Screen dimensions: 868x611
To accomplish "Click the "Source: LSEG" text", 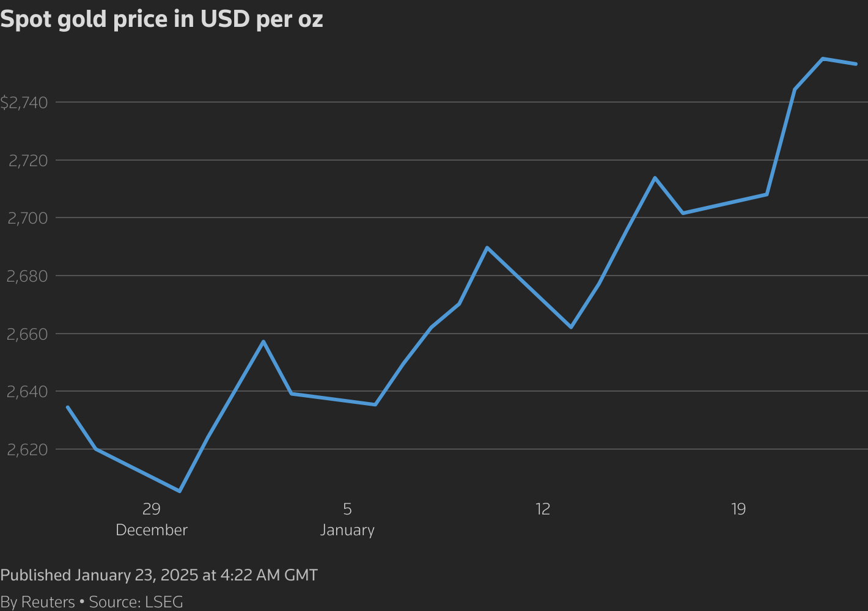I will click(x=136, y=602).
